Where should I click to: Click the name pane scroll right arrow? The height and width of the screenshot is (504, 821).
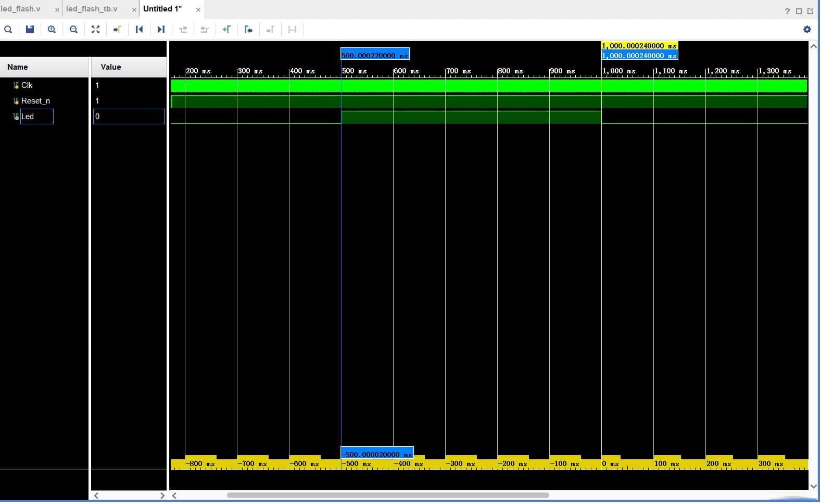[162, 496]
